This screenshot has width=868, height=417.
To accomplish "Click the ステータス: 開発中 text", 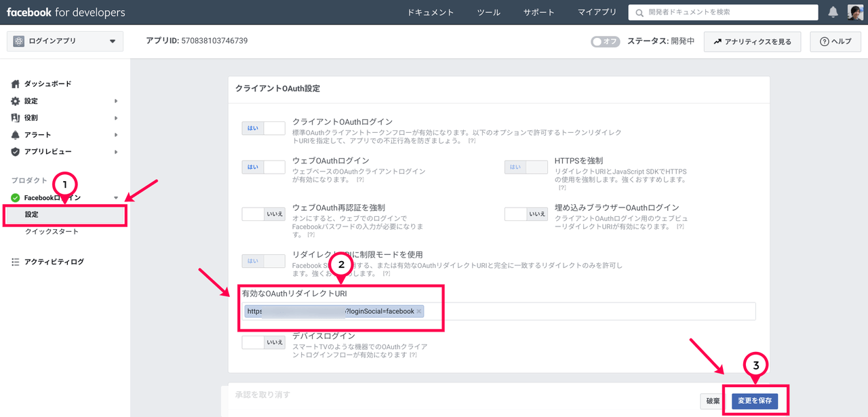I will [660, 41].
